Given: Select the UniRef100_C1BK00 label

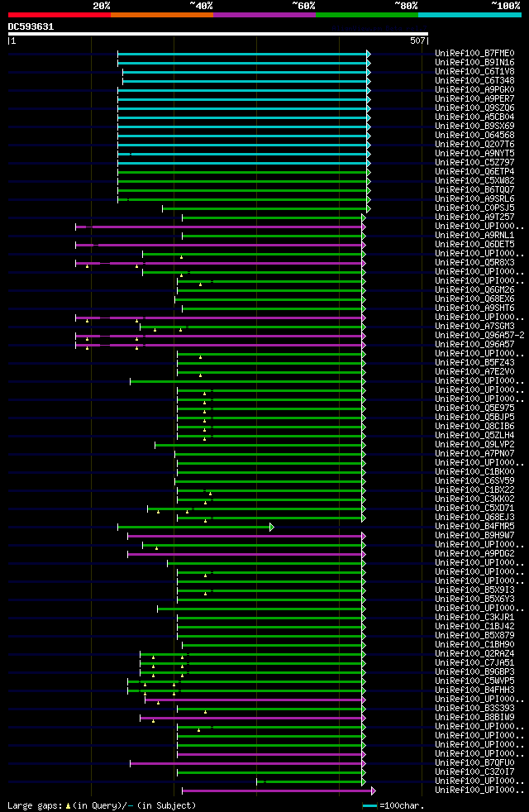Looking at the screenshot, I should [x=474, y=472].
